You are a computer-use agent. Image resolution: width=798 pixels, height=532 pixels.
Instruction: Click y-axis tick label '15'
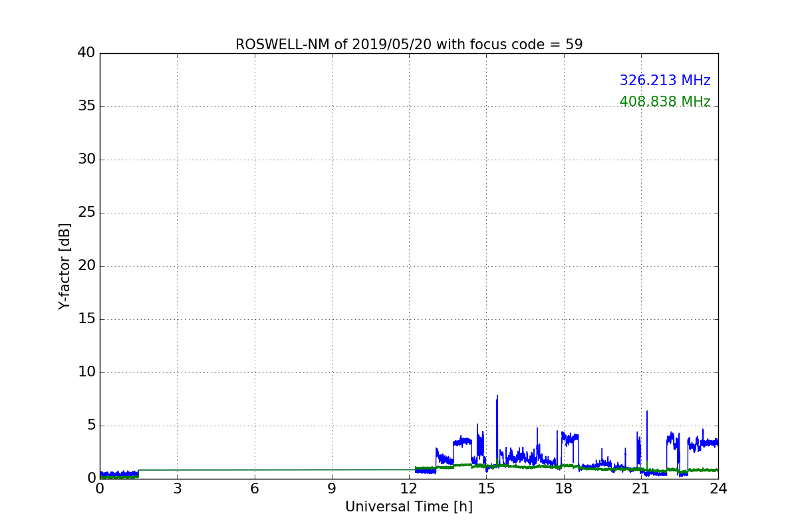(x=86, y=319)
